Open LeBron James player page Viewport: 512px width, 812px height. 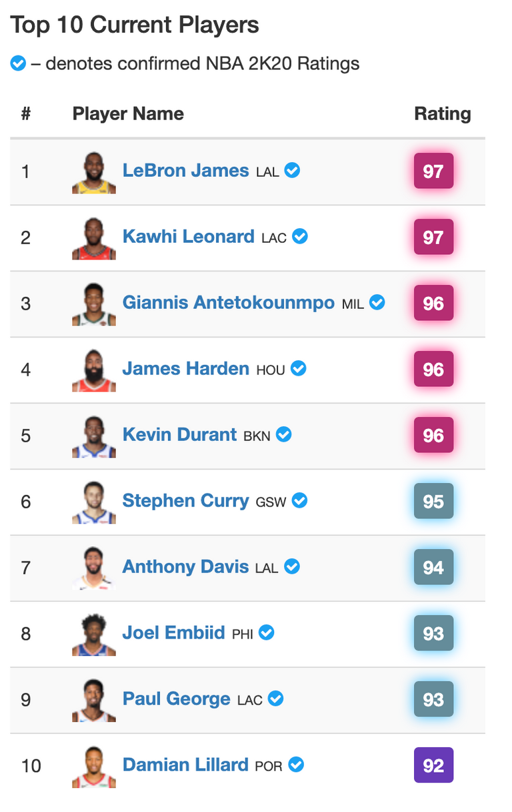pyautogui.click(x=185, y=171)
